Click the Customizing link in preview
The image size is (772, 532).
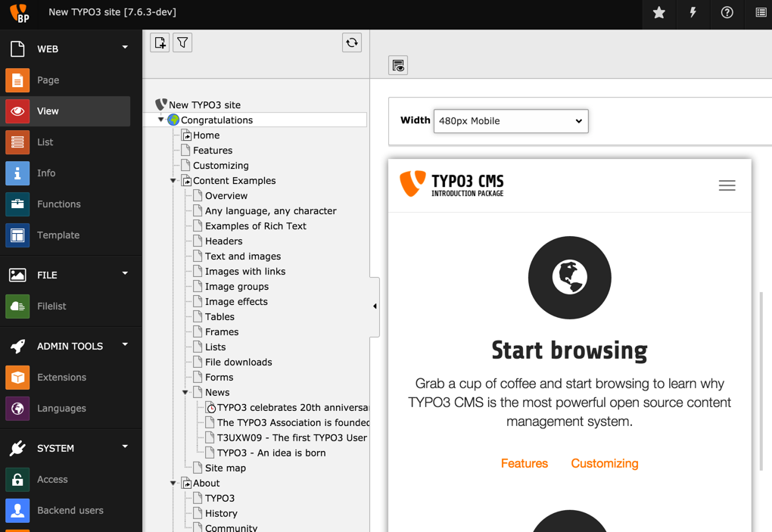click(605, 464)
